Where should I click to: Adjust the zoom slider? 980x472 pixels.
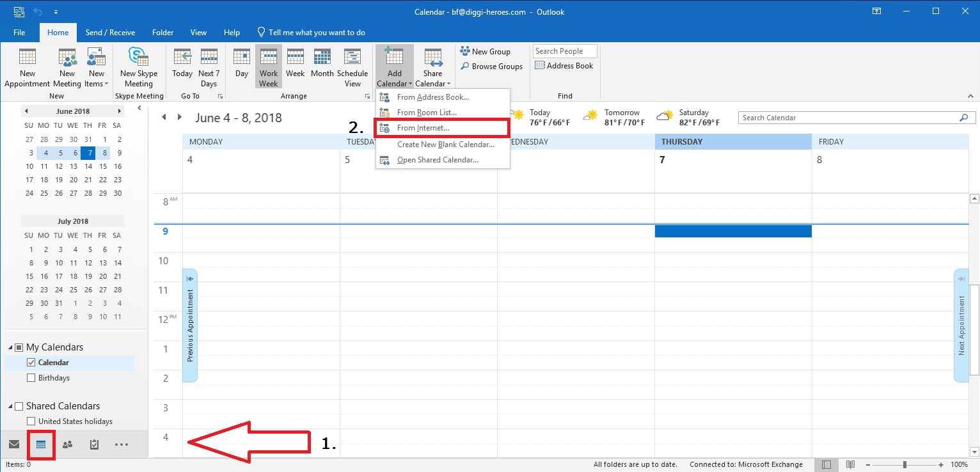[904, 464]
